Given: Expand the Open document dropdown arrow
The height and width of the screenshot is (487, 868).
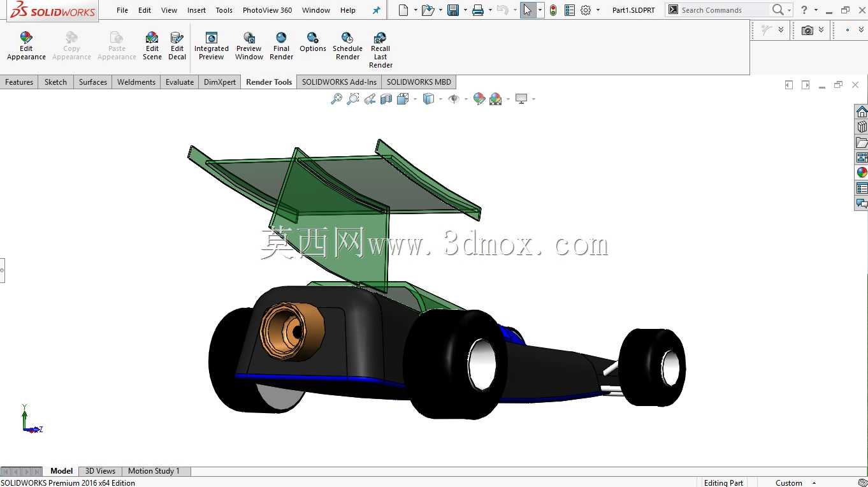Looking at the screenshot, I should (440, 10).
